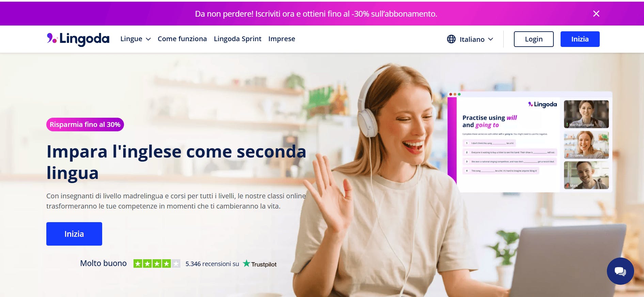644x297 pixels.
Task: Go to Lingoda Sprint
Action: (238, 39)
